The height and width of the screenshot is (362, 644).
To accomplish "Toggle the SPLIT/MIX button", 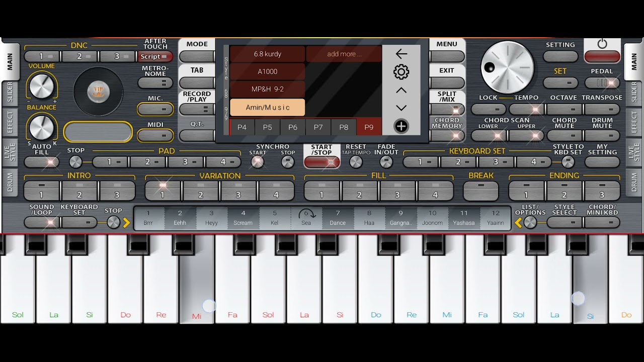I will tap(447, 110).
